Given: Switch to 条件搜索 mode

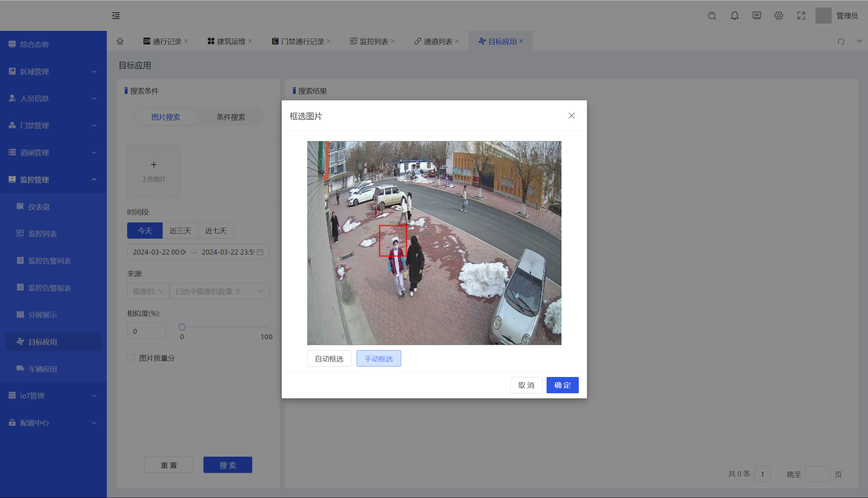Looking at the screenshot, I should tap(231, 117).
